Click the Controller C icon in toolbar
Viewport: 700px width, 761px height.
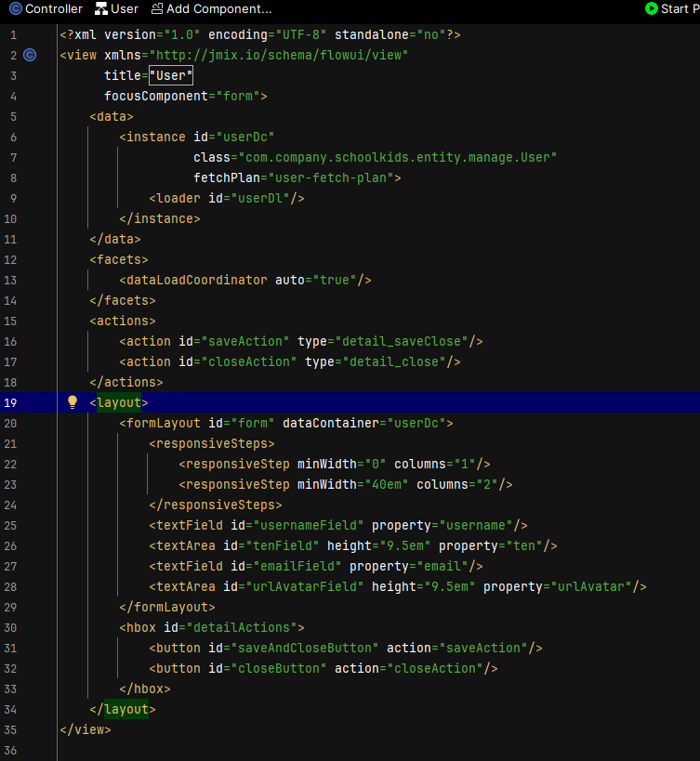pyautogui.click(x=16, y=8)
